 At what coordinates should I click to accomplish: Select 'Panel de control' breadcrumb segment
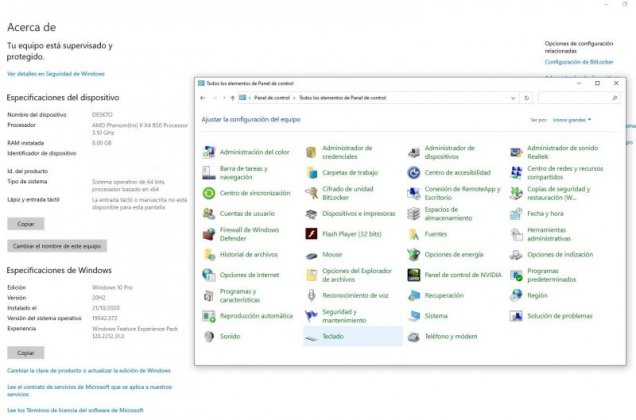272,98
